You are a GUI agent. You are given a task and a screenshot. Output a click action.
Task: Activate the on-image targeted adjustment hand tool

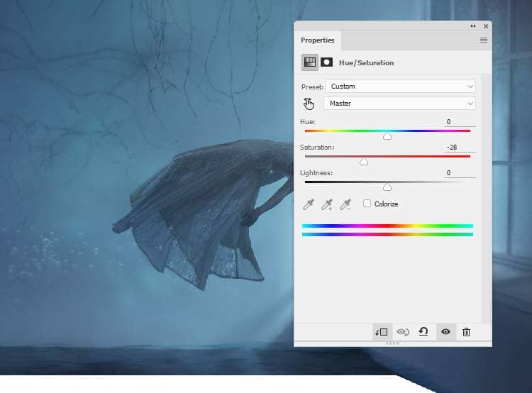click(309, 104)
